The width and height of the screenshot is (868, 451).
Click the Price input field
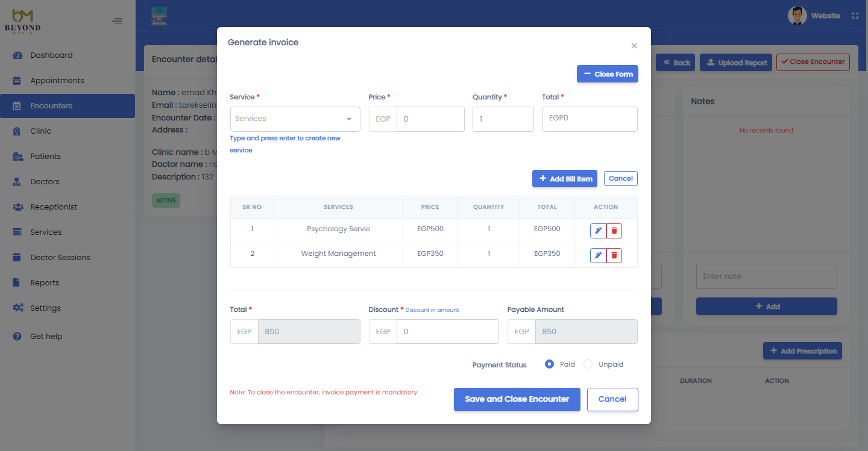(x=430, y=119)
